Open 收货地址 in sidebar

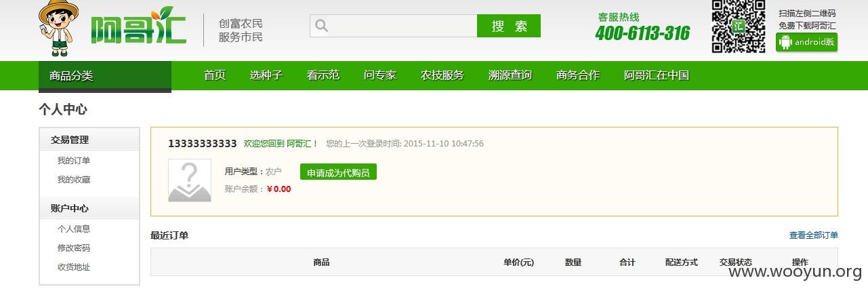(x=74, y=267)
